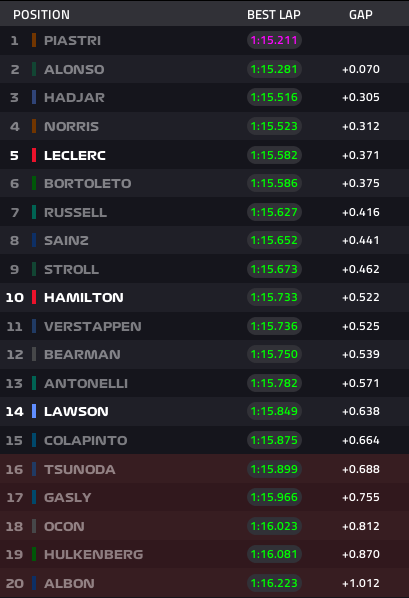Viewport: 409px width, 598px height.
Task: Click Ocon's grey team color bar
Action: [34, 526]
